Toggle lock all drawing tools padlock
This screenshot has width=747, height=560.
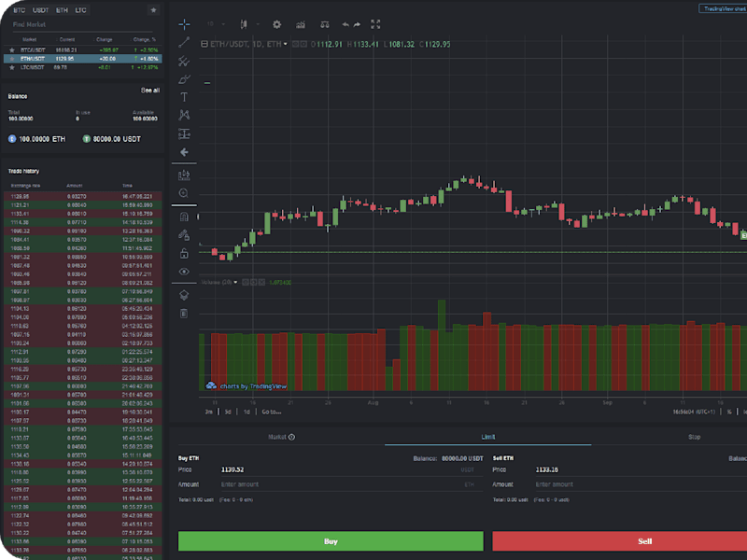click(184, 253)
